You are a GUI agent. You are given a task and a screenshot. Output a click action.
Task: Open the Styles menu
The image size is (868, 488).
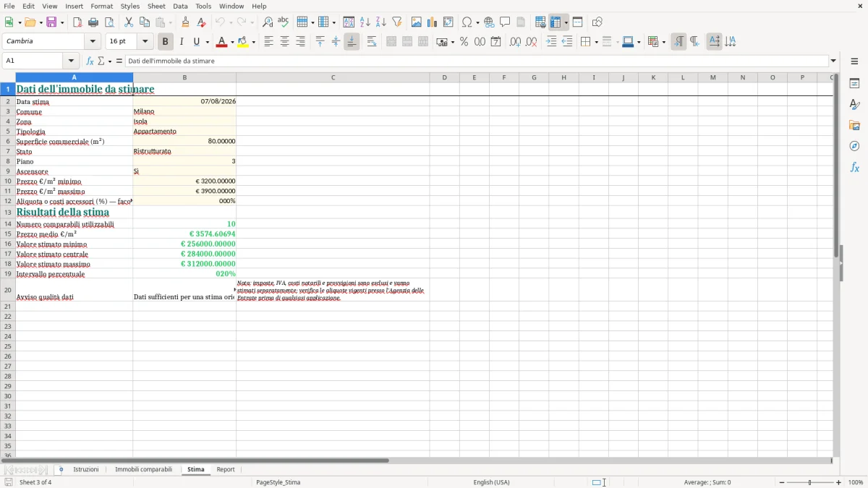pyautogui.click(x=130, y=6)
